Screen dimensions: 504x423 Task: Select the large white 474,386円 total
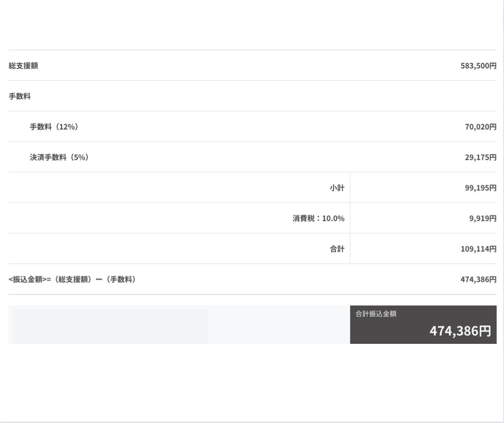460,331
